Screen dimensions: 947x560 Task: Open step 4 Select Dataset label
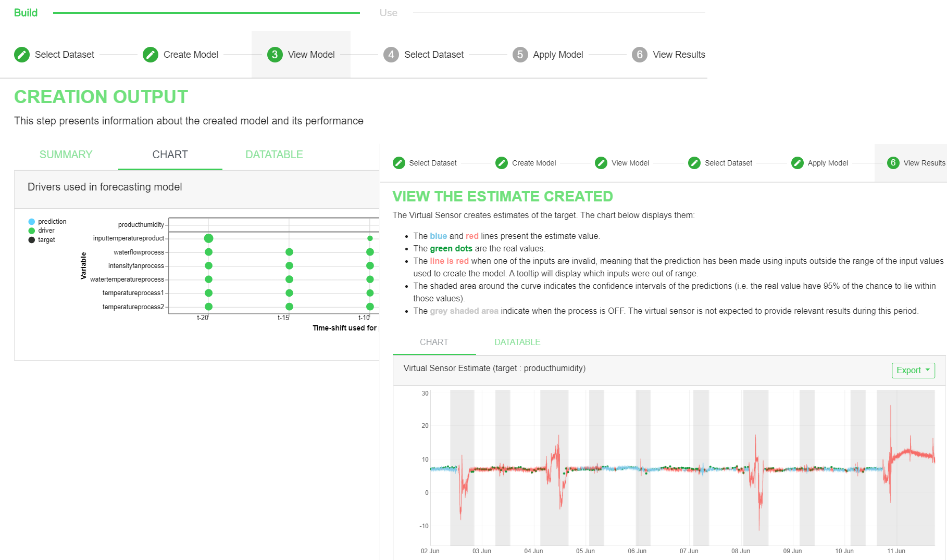point(434,55)
